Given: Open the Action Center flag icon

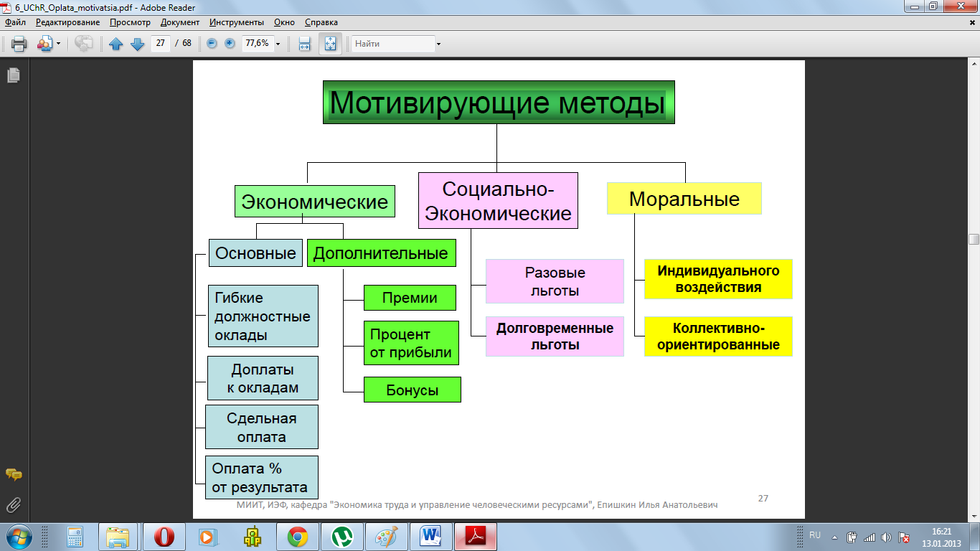Looking at the screenshot, I should click(x=905, y=537).
